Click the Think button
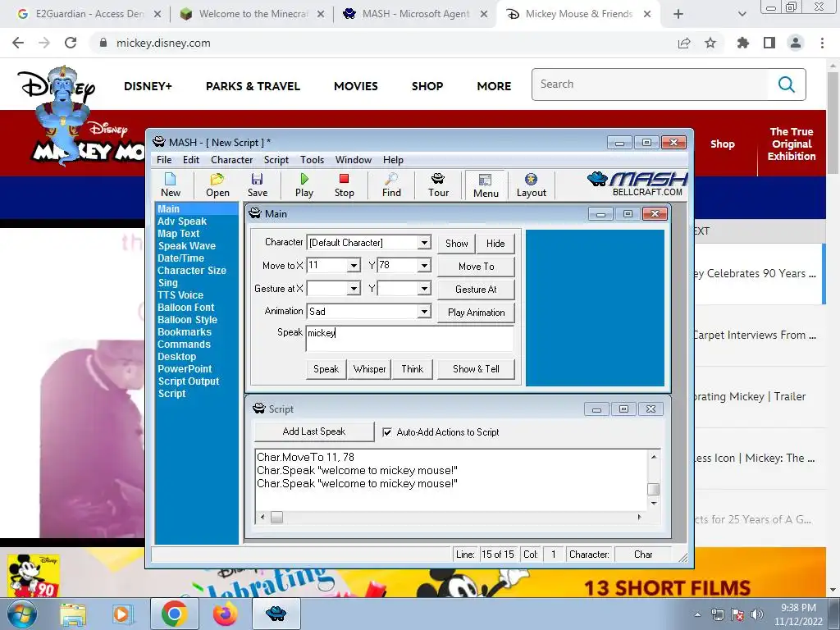The image size is (840, 630). (x=413, y=369)
